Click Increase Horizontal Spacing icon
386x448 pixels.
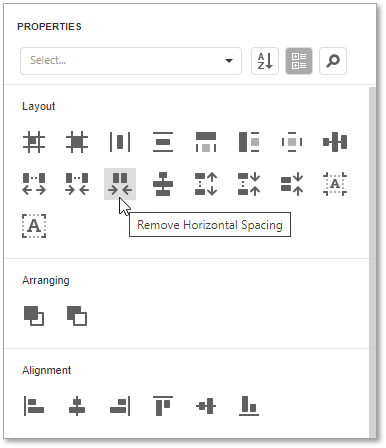[34, 184]
